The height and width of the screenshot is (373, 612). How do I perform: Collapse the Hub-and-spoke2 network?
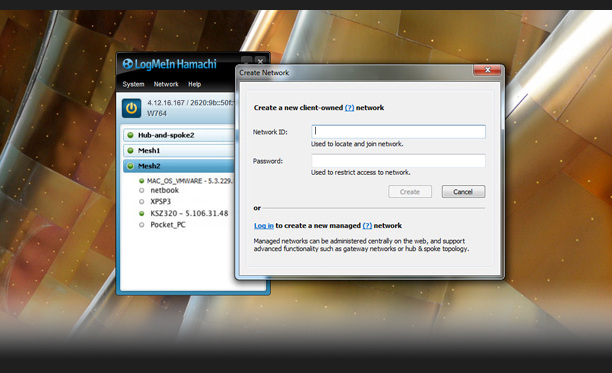click(x=179, y=135)
